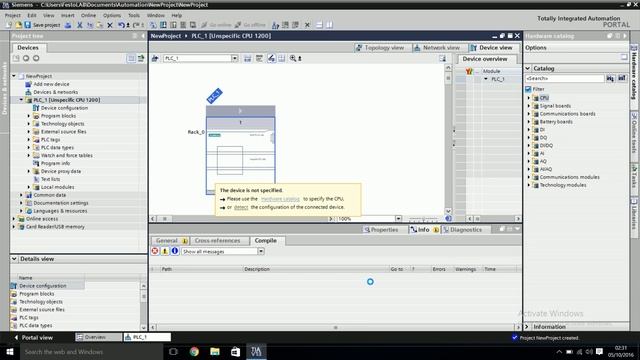The height and width of the screenshot is (360, 640).
Task: Click the Save project toolbar icon
Action: pos(28,25)
